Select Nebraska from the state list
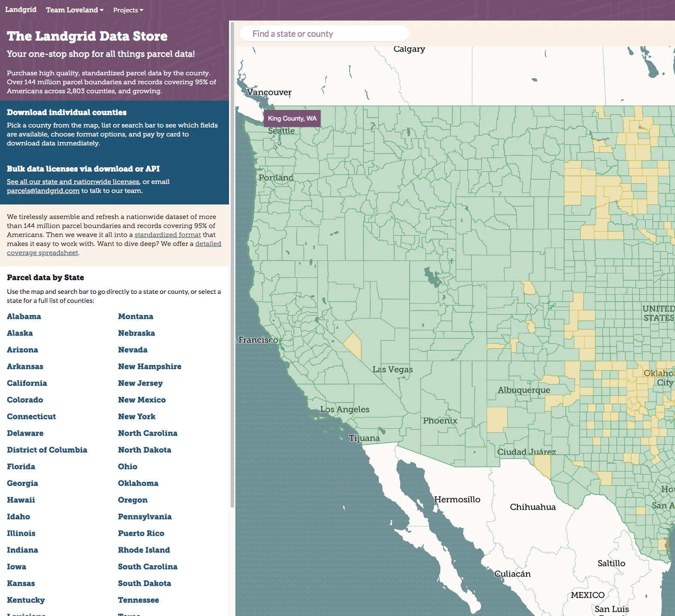 (137, 333)
